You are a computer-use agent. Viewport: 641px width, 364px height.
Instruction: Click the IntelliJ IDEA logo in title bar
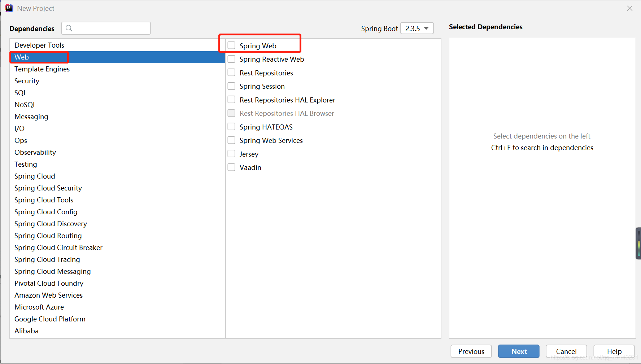tap(9, 8)
